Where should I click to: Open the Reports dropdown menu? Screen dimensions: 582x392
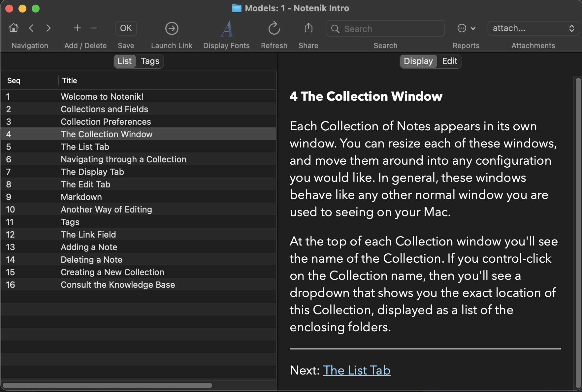(x=466, y=28)
